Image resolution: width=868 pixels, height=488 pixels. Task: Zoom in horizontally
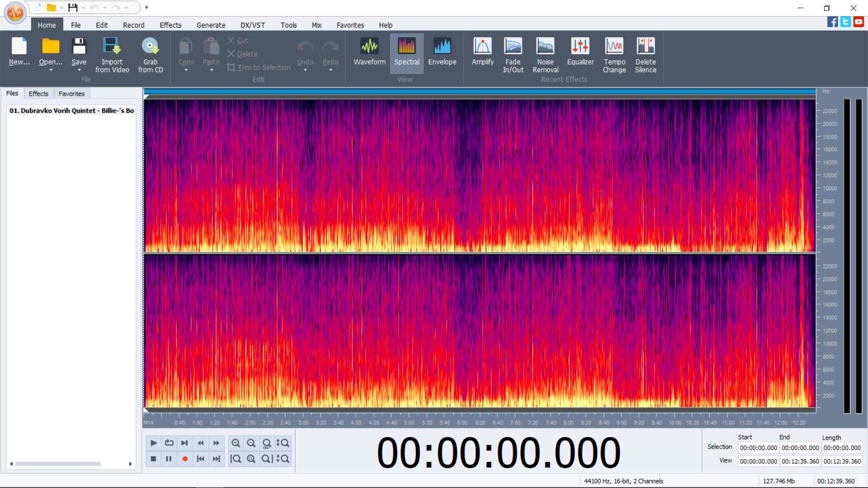point(236,443)
